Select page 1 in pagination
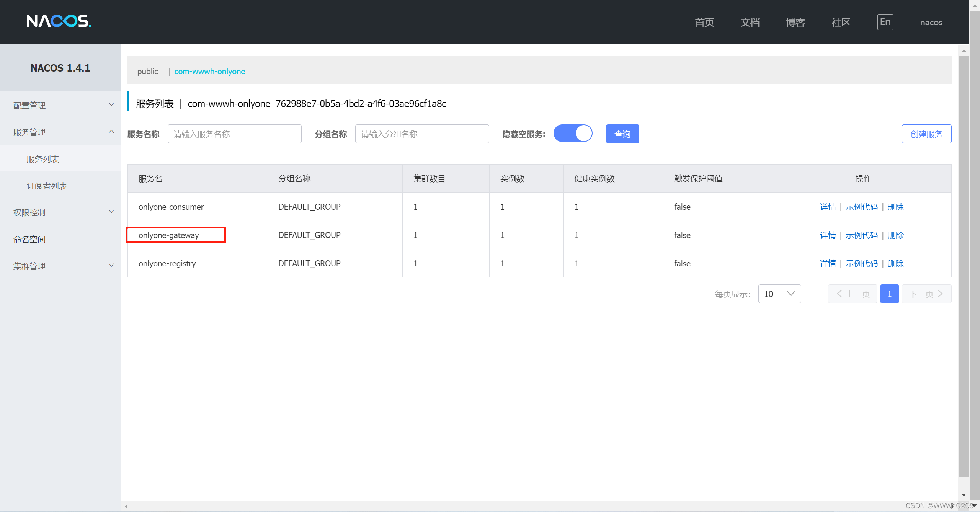 point(889,294)
